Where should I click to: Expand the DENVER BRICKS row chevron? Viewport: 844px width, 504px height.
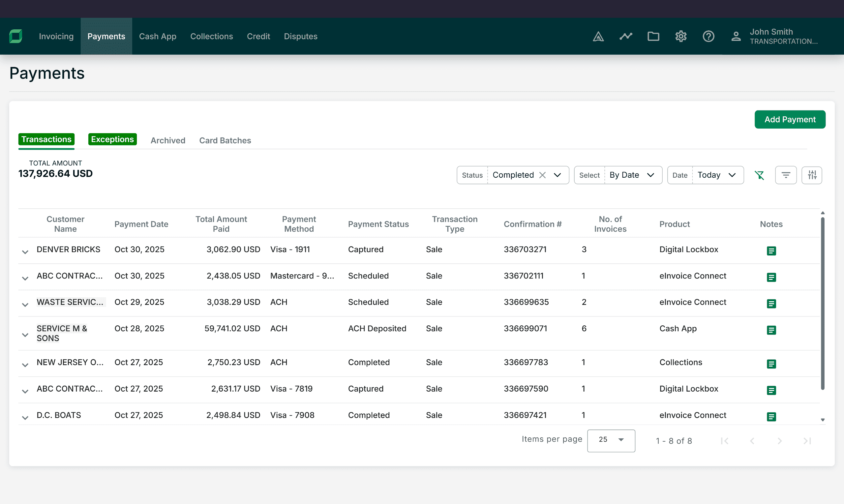(x=25, y=252)
